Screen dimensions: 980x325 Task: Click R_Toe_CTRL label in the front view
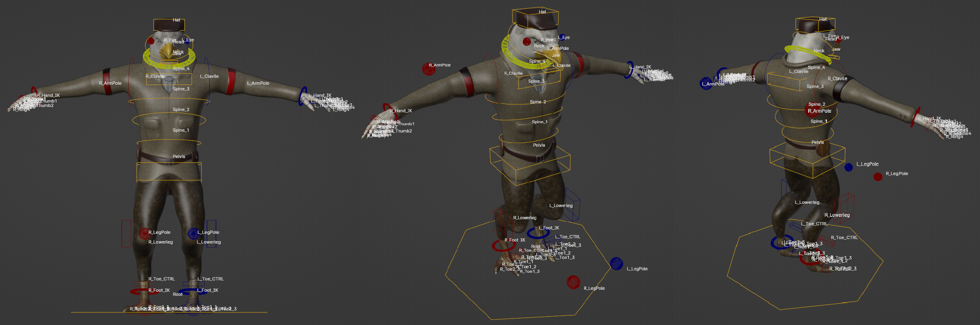(162, 279)
